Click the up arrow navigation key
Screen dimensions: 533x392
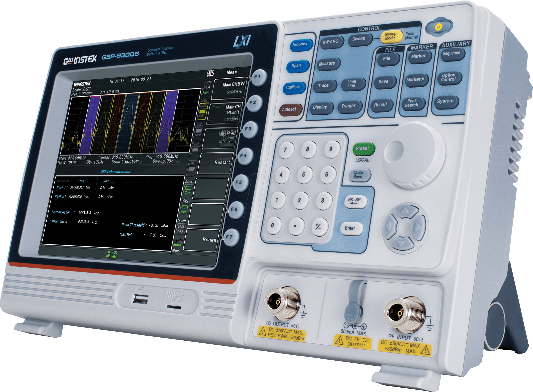pyautogui.click(x=406, y=211)
